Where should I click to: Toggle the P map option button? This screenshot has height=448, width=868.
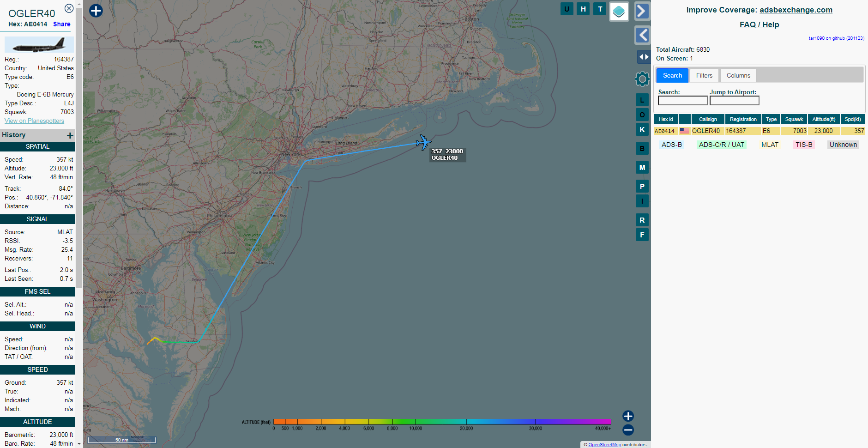[x=642, y=186]
